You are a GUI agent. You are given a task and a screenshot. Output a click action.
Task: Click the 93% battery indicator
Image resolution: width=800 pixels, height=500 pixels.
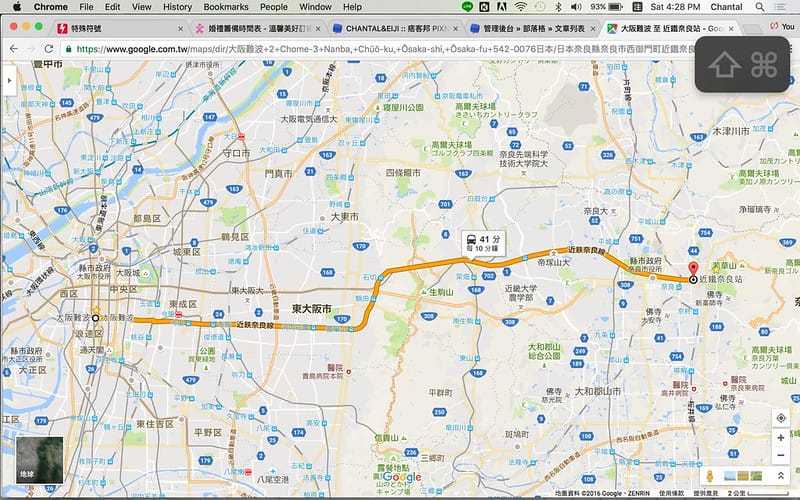(606, 7)
